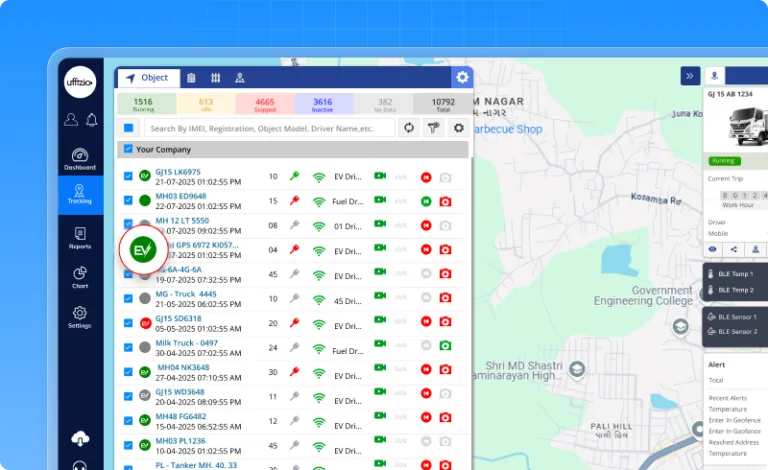Open the filter icon next to refresh
768x470 pixels.
click(433, 127)
